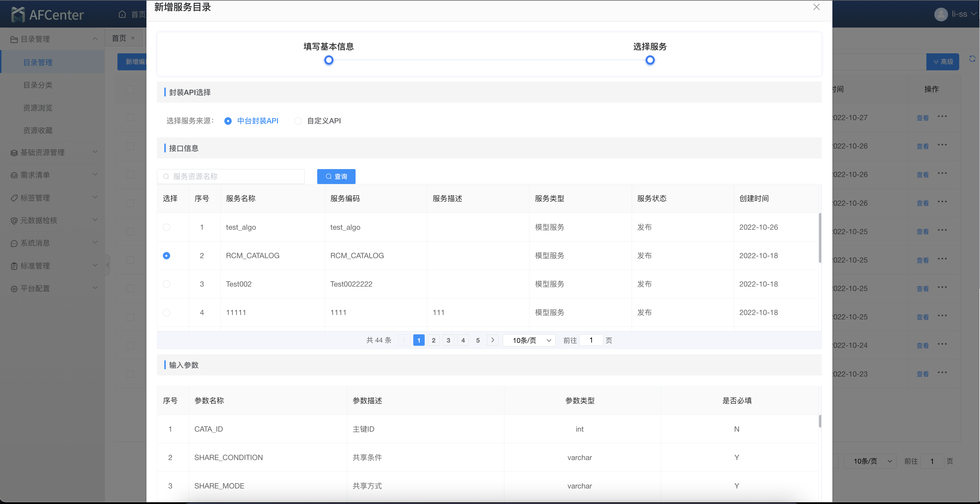Open 资源收藏 submenu item
980x504 pixels.
52,130
